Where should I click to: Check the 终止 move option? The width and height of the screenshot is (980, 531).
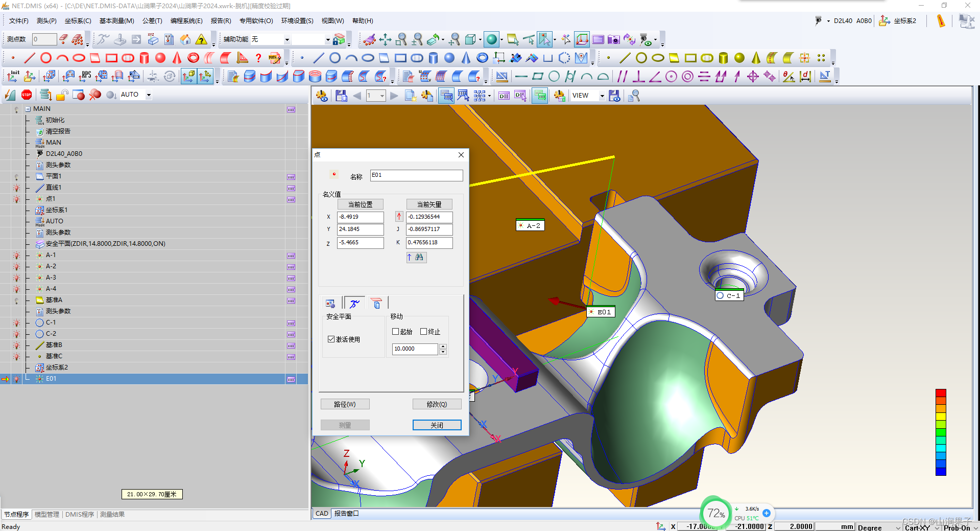pyautogui.click(x=423, y=331)
